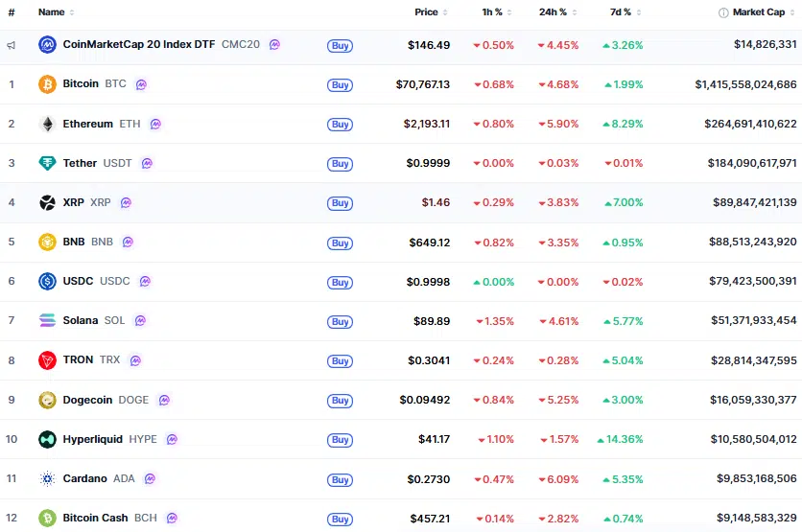Click Buy button for CoinMarketCap 20 Index DTF
Viewport: 802px width, 532px height.
pos(341,45)
